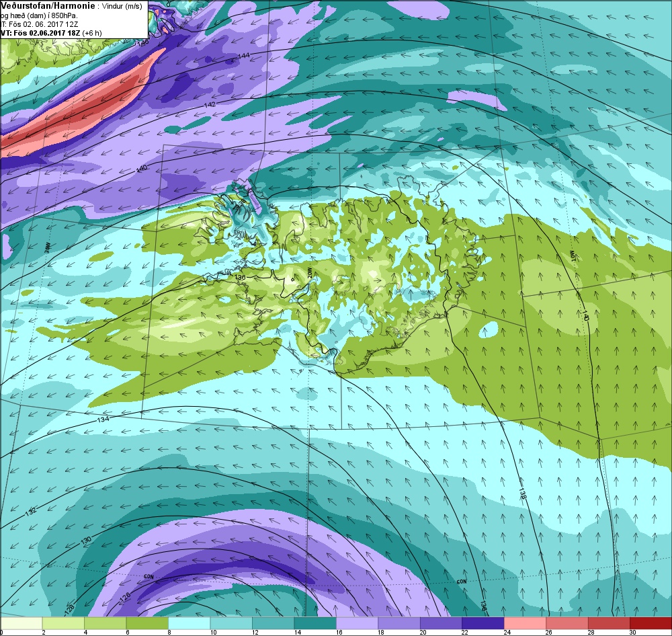The image size is (672, 636).
Task: Click the 18–20 m/s purple legend swatch
Action: coord(399,623)
